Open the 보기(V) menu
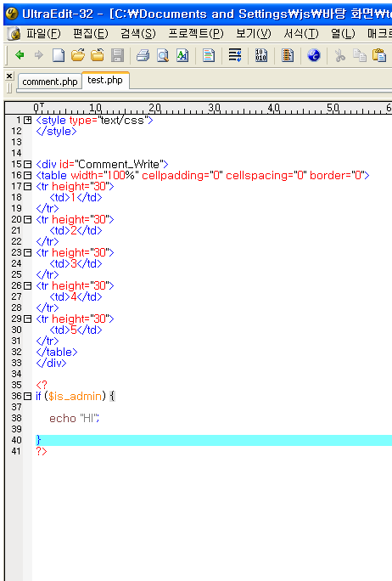Image resolution: width=392 pixels, height=581 pixels. coord(254,34)
